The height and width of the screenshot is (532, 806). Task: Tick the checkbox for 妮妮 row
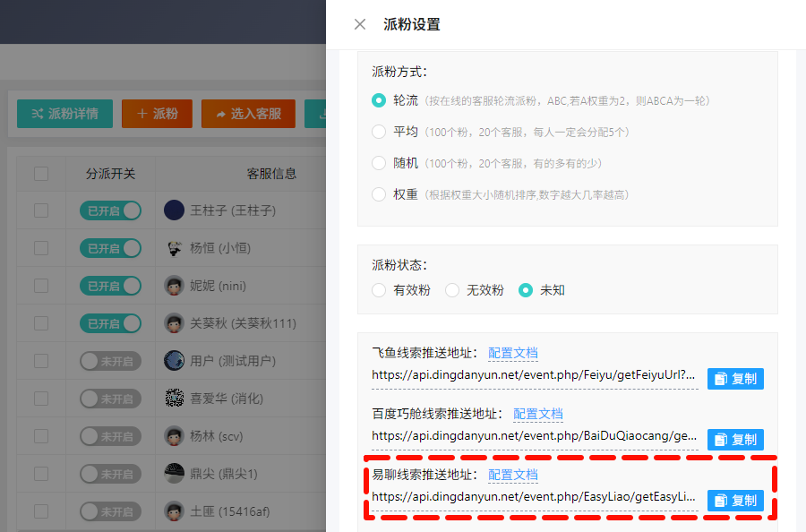41,286
